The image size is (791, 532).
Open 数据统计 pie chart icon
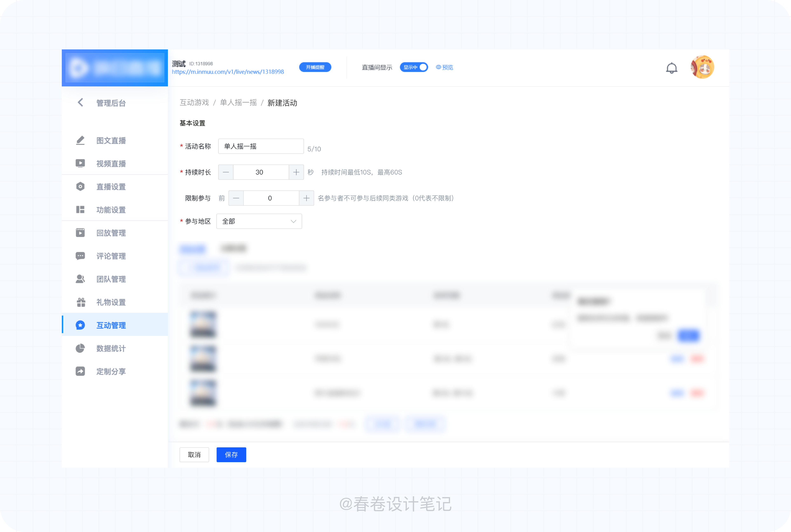click(81, 348)
